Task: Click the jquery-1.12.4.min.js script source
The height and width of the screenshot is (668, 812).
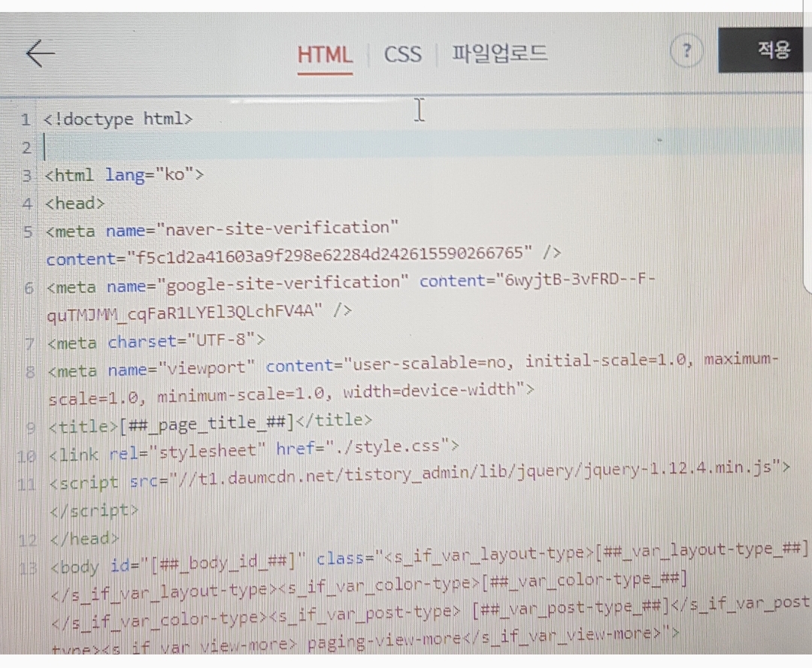Action: [678, 469]
